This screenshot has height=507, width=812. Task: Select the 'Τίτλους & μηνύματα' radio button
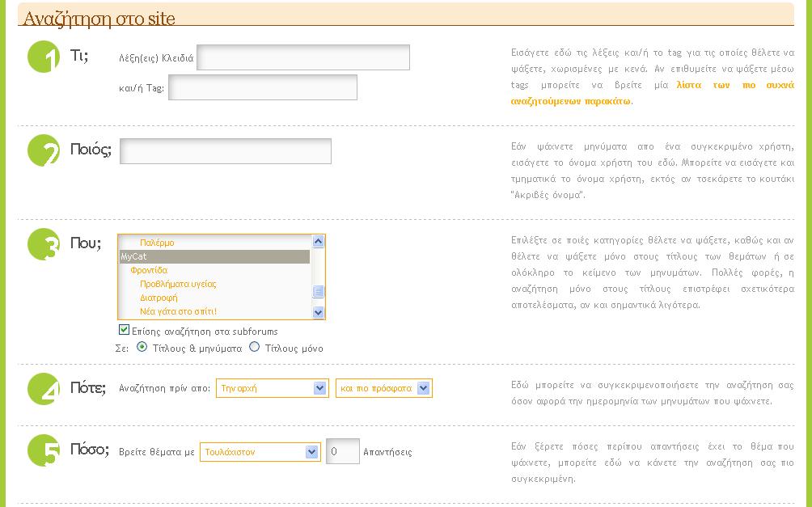coord(142,348)
